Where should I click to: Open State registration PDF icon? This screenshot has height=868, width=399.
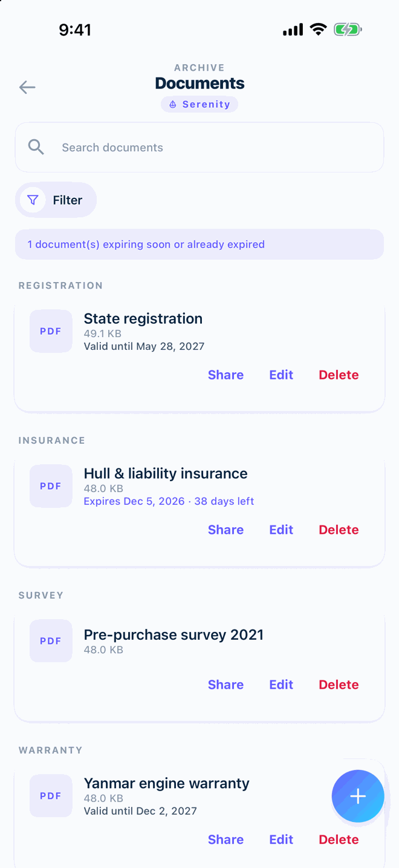point(51,331)
